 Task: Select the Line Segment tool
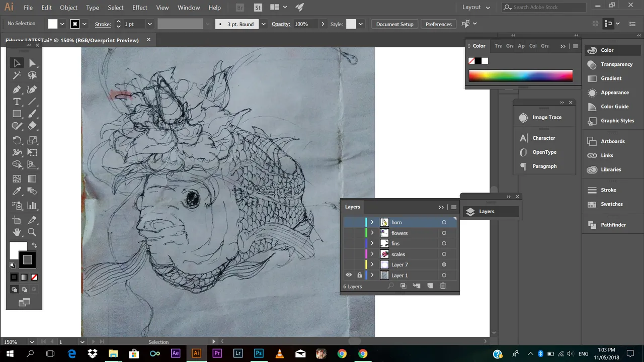(32, 102)
